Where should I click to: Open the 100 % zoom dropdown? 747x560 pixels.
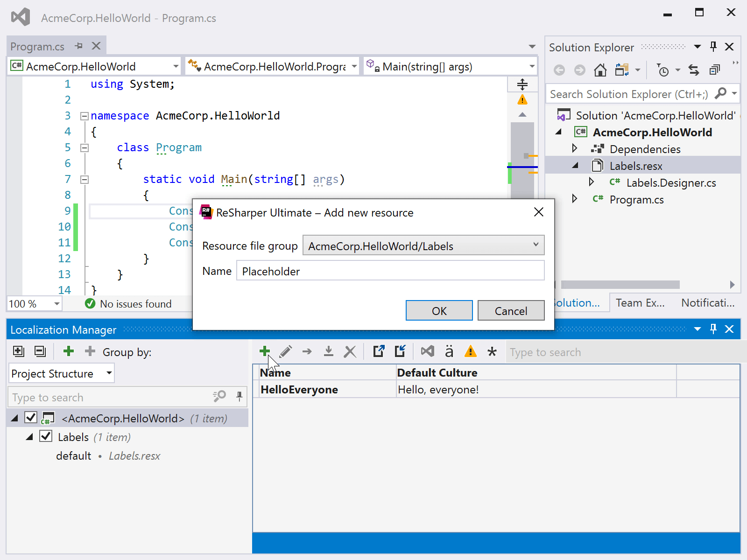point(35,304)
